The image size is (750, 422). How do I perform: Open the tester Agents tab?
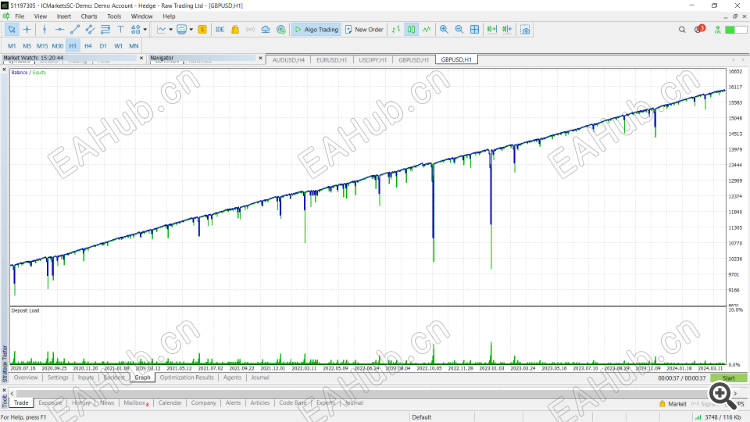(232, 378)
